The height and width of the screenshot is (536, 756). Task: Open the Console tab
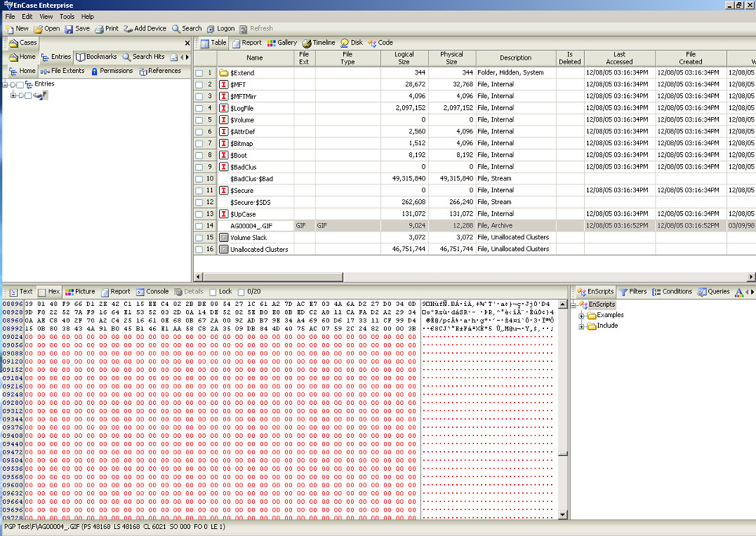coord(152,292)
